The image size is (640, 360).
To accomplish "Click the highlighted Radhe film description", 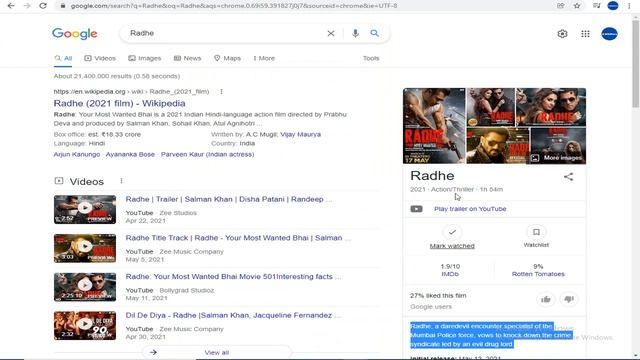I will (491, 335).
